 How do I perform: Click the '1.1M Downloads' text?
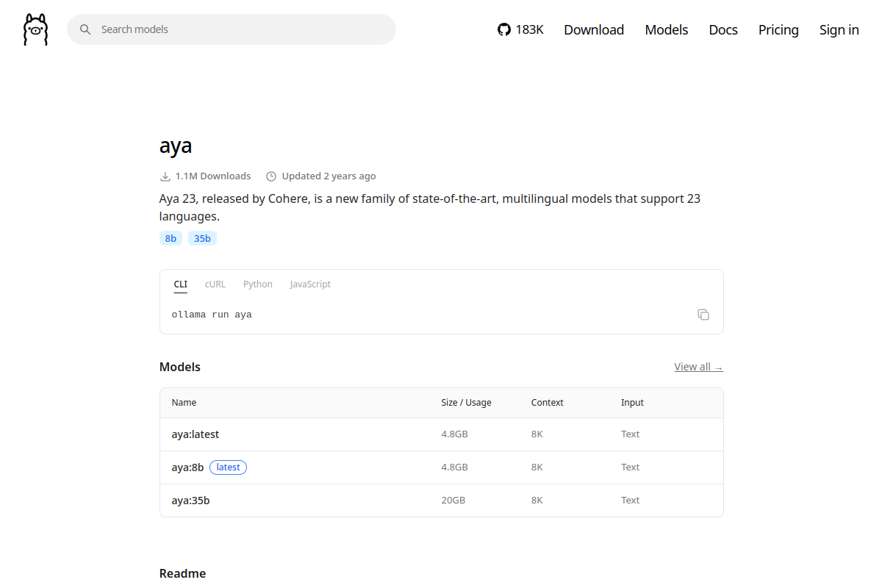(213, 176)
